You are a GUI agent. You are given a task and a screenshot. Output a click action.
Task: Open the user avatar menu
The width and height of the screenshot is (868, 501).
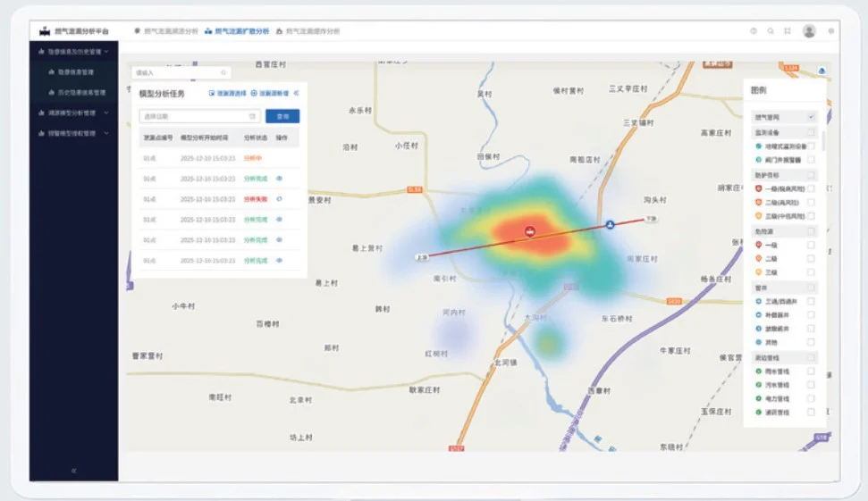click(809, 31)
